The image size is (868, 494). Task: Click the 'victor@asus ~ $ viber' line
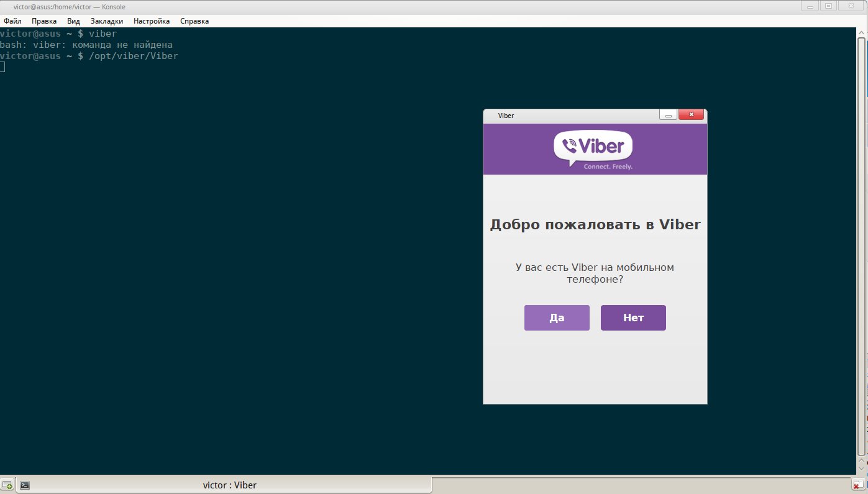[x=58, y=34]
